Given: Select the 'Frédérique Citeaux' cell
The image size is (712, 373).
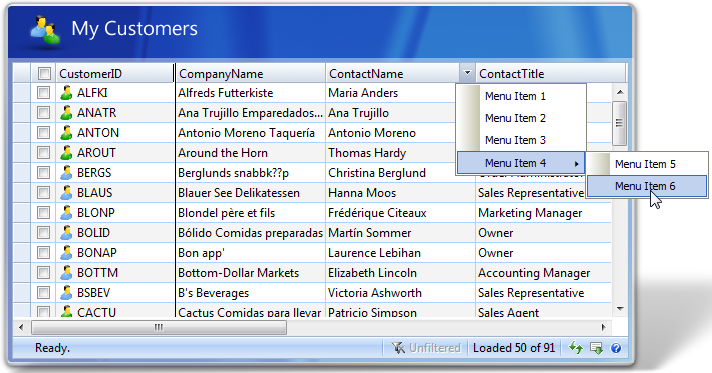Looking at the screenshot, I should (x=400, y=213).
